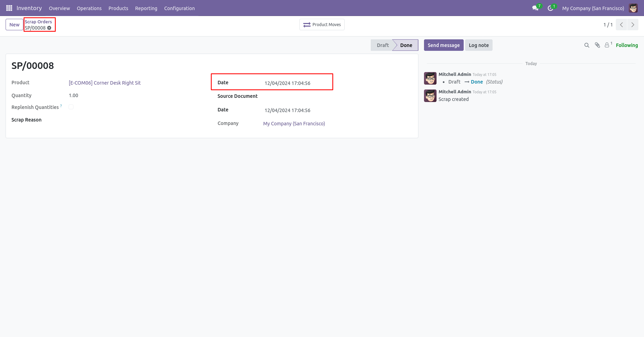Open the Reporting menu
This screenshot has height=337, width=644.
click(146, 8)
